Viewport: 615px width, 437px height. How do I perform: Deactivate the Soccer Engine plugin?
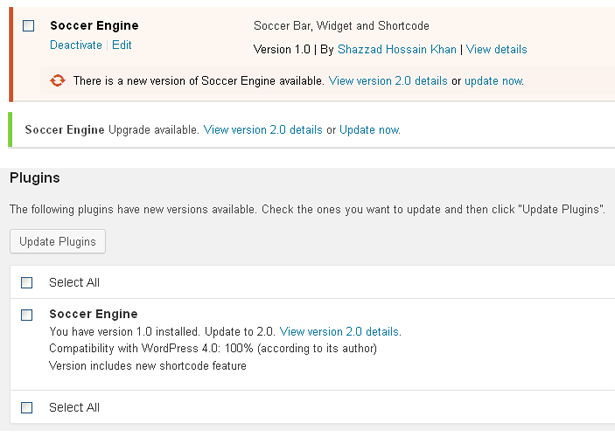click(x=76, y=45)
